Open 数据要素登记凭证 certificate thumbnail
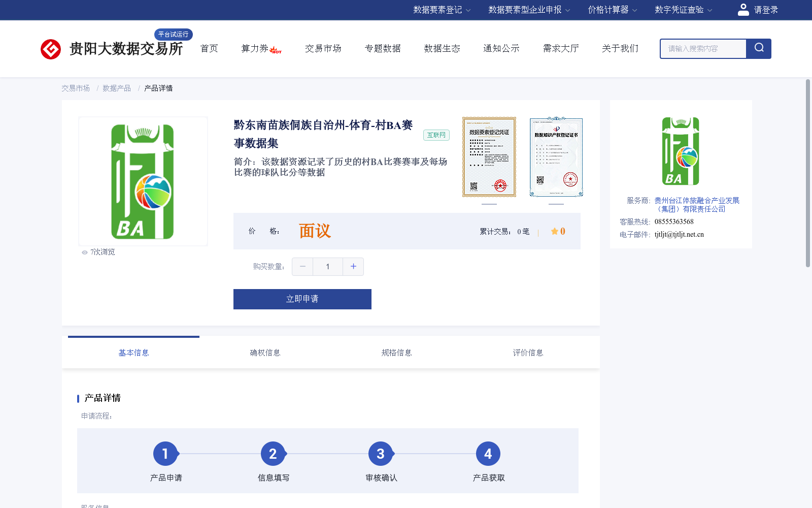812x508 pixels. pyautogui.click(x=489, y=157)
